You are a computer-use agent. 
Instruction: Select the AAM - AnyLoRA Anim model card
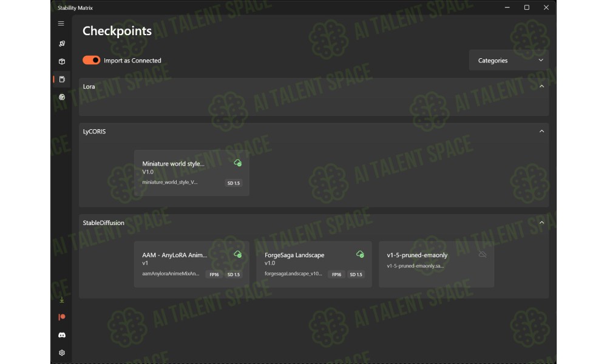click(192, 264)
